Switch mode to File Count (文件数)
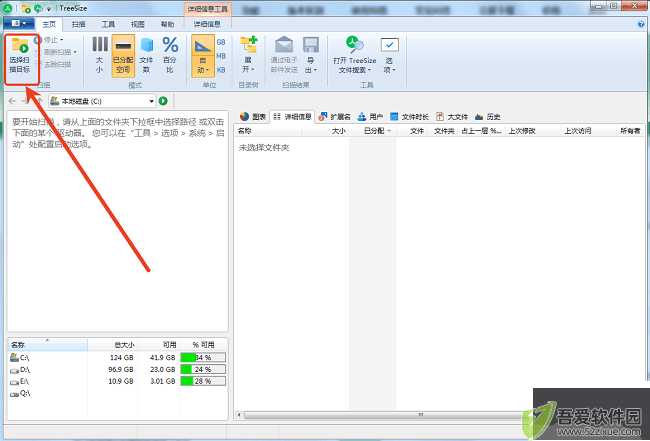 click(x=146, y=56)
